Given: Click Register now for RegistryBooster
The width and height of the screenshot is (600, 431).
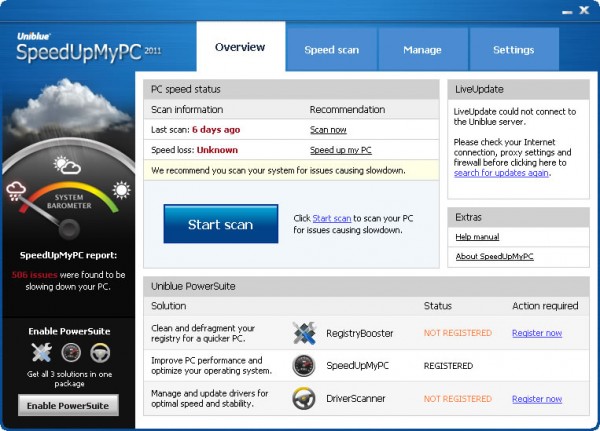Looking at the screenshot, I should click(x=537, y=333).
